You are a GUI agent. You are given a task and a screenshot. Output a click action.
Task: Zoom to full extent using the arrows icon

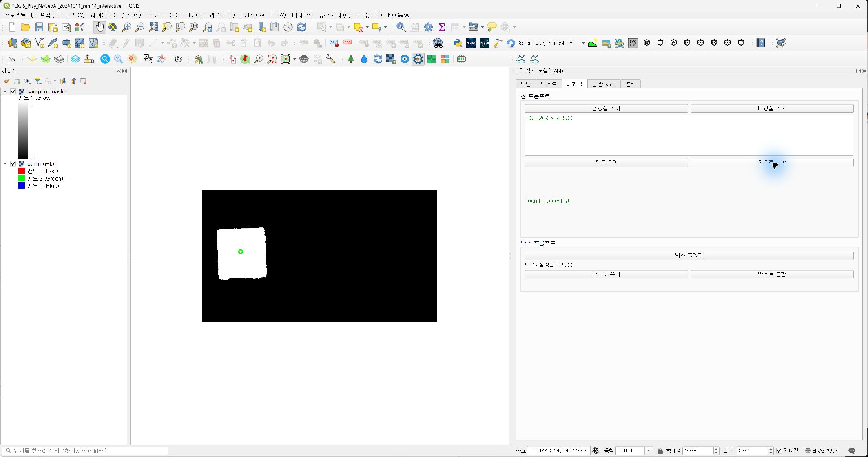[x=153, y=27]
